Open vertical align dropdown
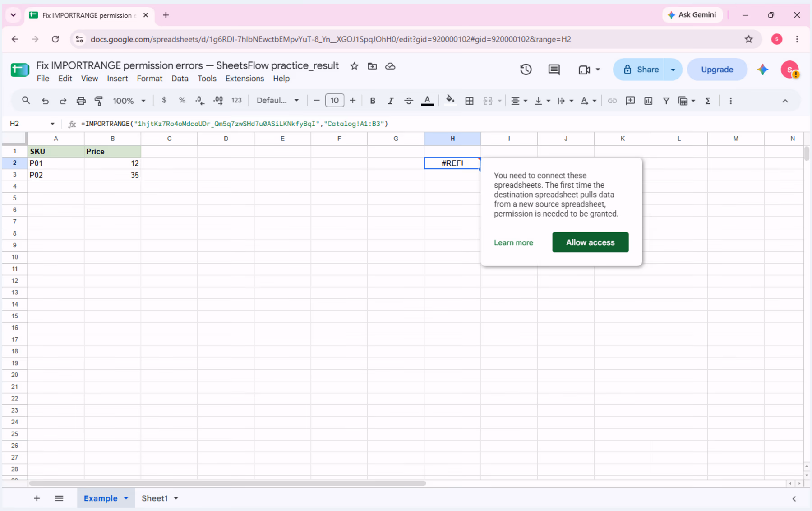 542,101
